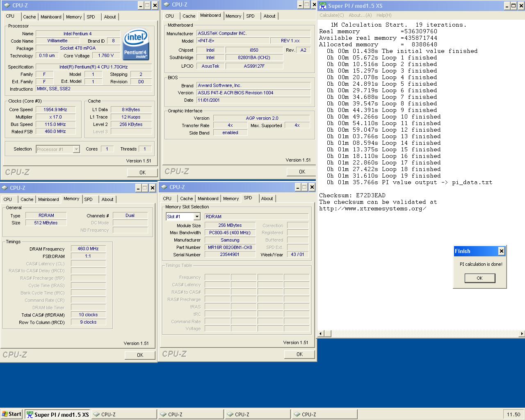Switch to Memory tab in the SPD window
The width and height of the screenshot is (525, 420).
coord(231,199)
